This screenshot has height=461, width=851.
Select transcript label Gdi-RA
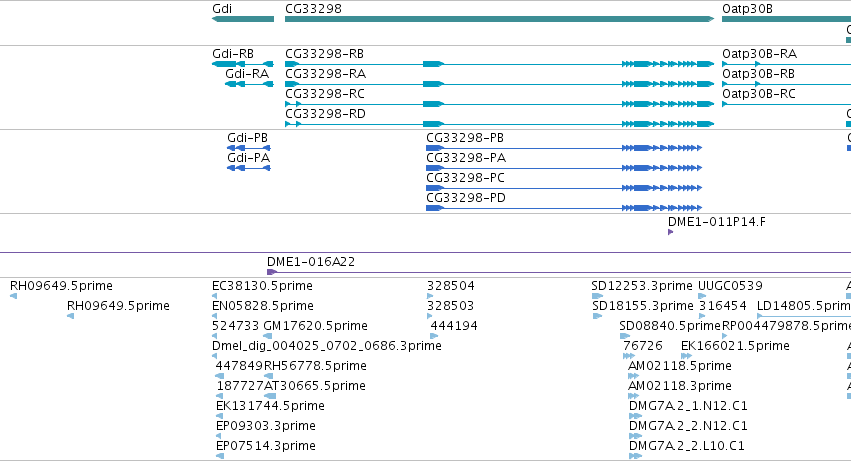(247, 74)
